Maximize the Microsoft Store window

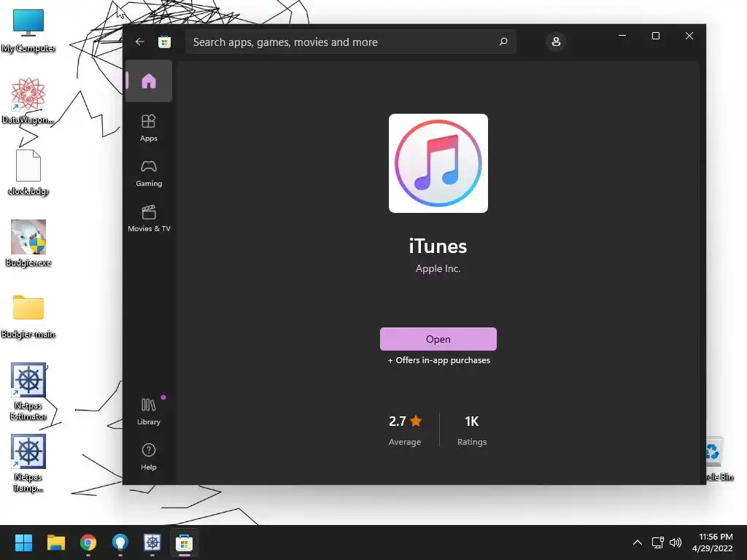click(656, 36)
